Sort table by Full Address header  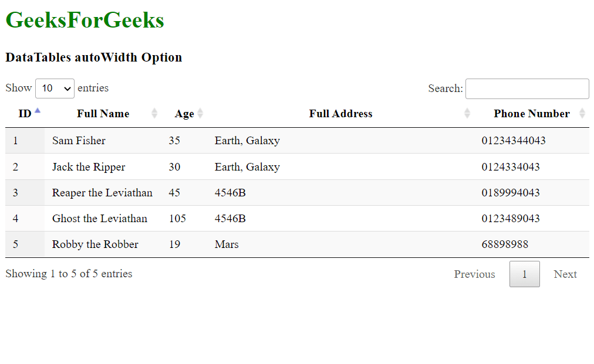coord(340,114)
